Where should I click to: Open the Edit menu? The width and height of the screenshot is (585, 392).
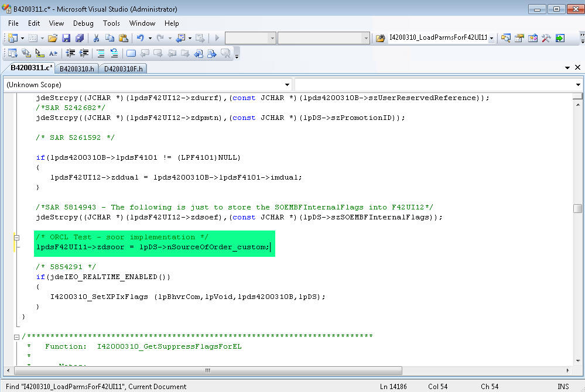click(34, 23)
